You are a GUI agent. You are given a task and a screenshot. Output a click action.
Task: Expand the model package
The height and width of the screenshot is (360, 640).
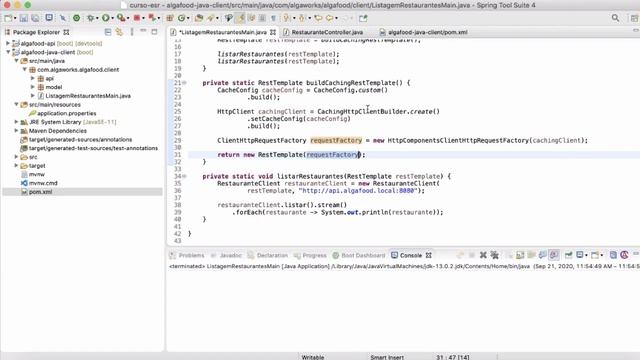pyautogui.click(x=33, y=87)
